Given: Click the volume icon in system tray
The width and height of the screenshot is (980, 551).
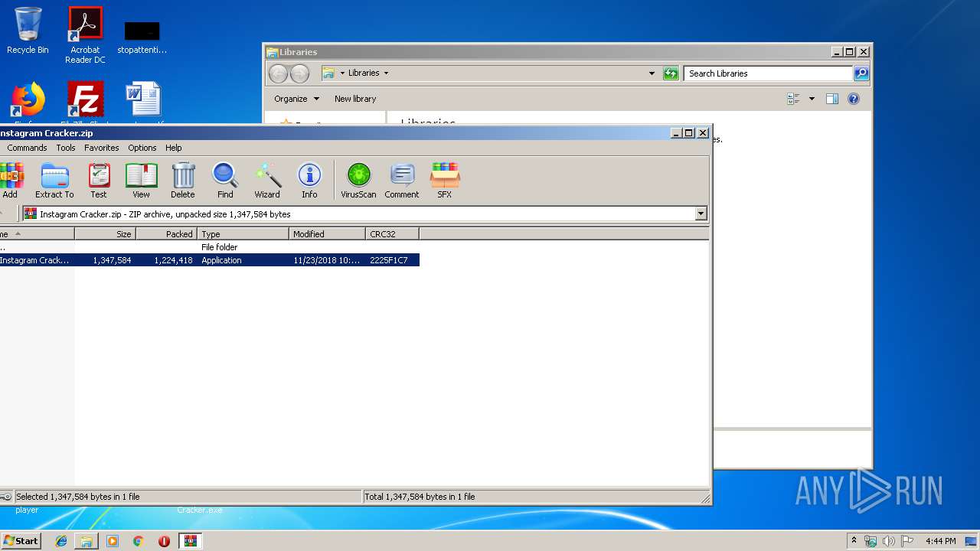Looking at the screenshot, I should tap(888, 541).
